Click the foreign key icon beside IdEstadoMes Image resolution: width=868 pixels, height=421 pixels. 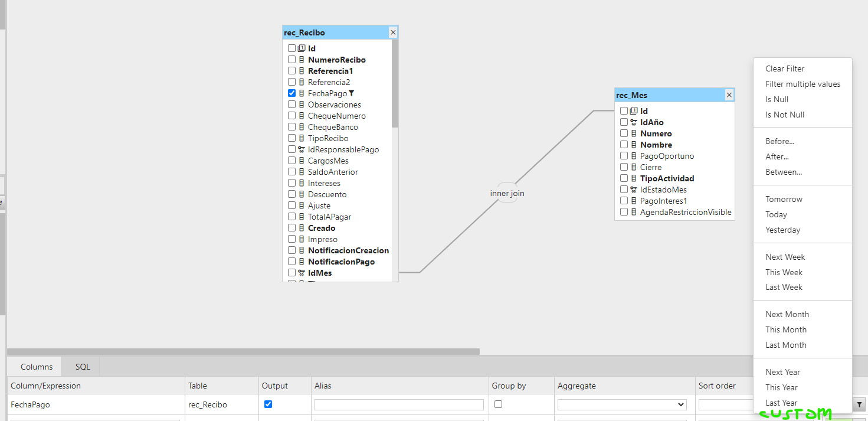coord(634,189)
